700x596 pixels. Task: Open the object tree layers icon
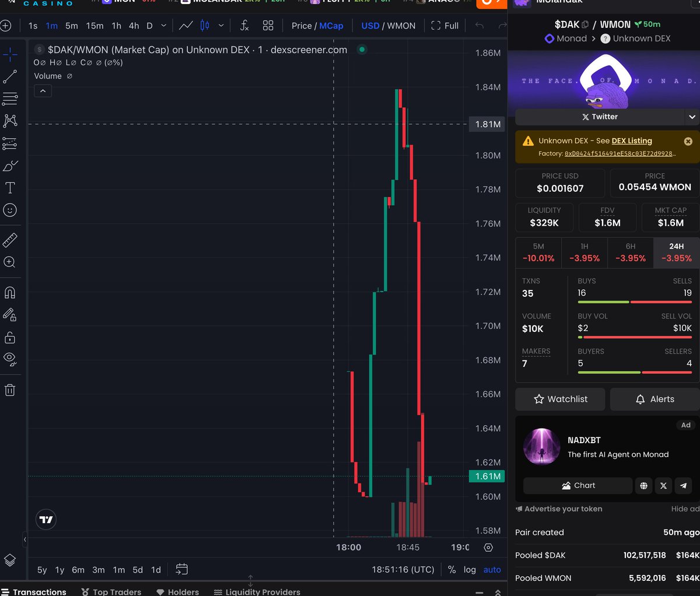tap(10, 560)
